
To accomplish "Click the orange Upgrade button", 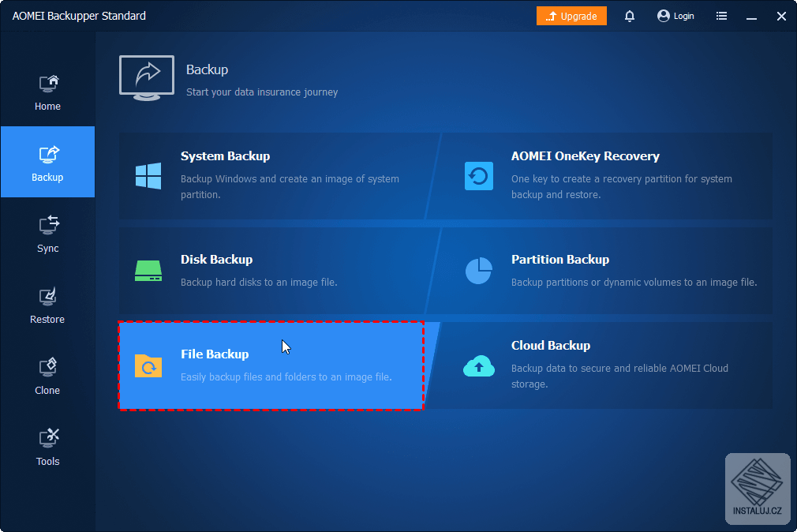I will point(571,16).
